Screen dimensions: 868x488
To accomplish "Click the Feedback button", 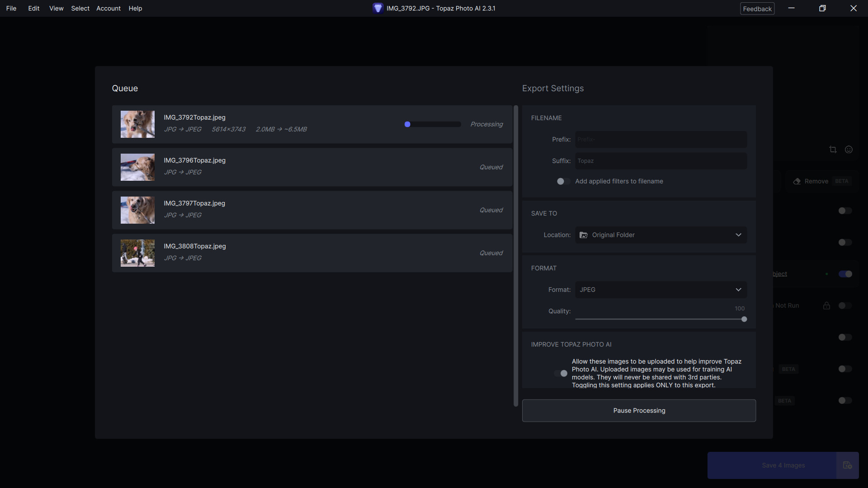I will tap(757, 9).
